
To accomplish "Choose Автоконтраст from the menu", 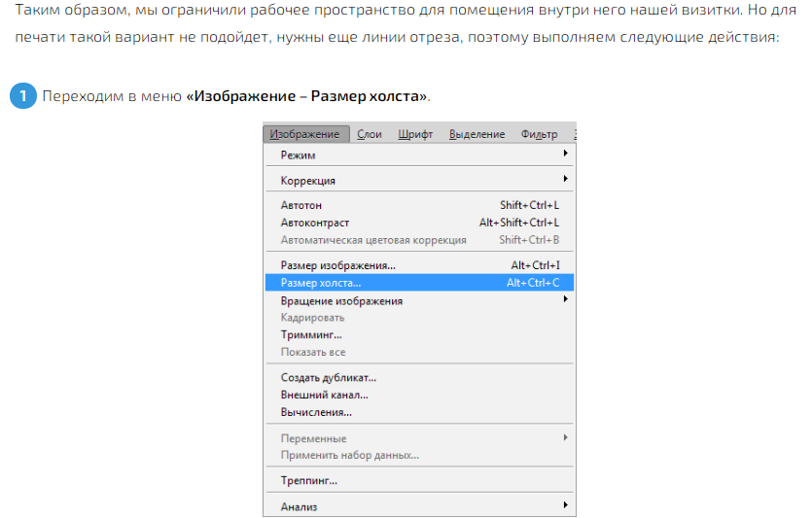I will 315,223.
